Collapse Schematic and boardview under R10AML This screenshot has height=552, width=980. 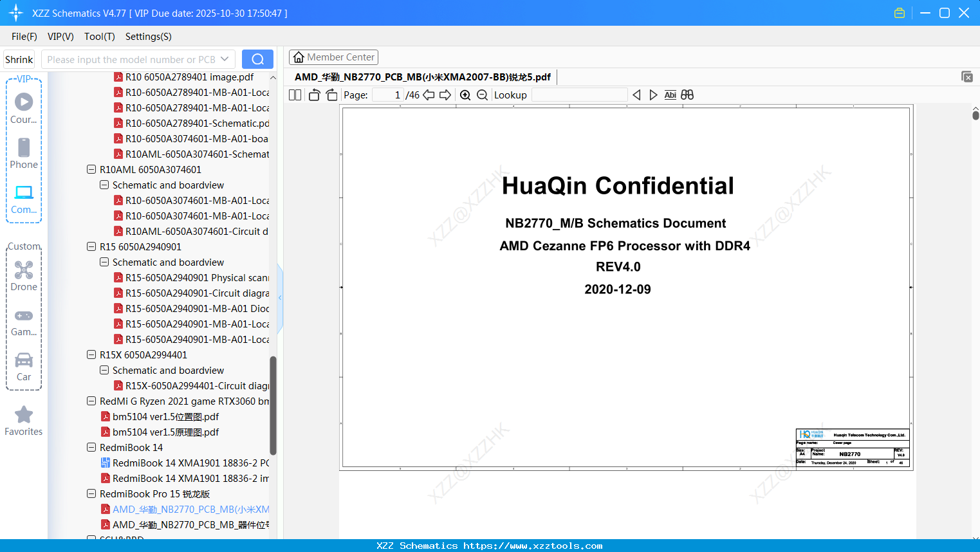click(x=104, y=185)
